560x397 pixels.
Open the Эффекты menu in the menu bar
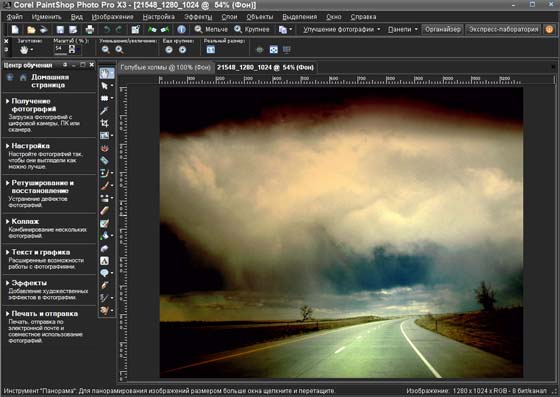198,17
